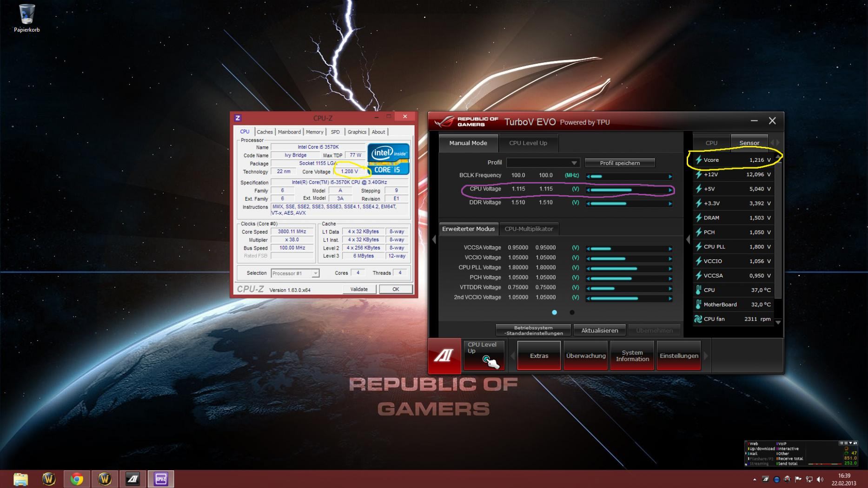868x488 pixels.
Task: Collapse the left panel arrow of TurboV
Action: tap(434, 239)
